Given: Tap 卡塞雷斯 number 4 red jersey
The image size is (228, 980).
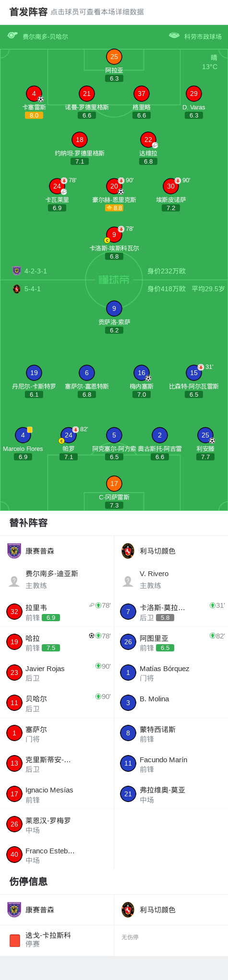Looking at the screenshot, I should [34, 94].
